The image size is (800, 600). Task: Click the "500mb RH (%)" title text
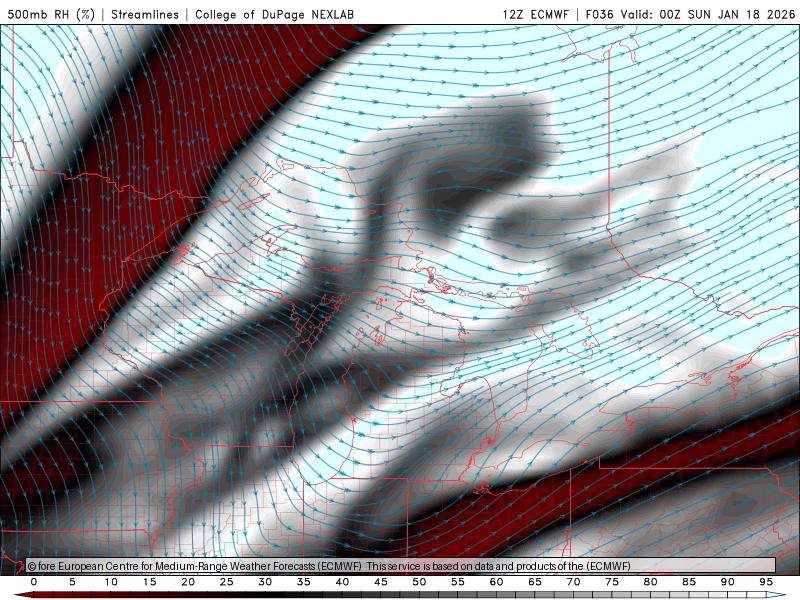[x=51, y=14]
